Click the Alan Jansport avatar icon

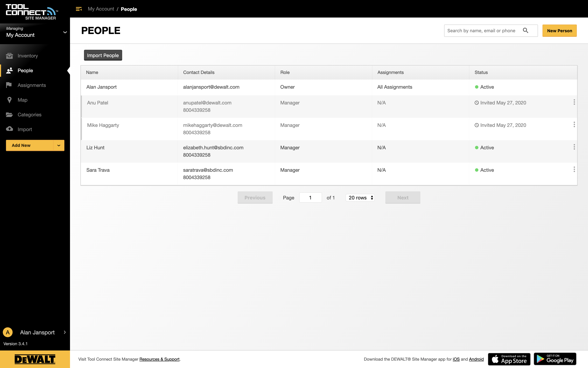point(8,332)
